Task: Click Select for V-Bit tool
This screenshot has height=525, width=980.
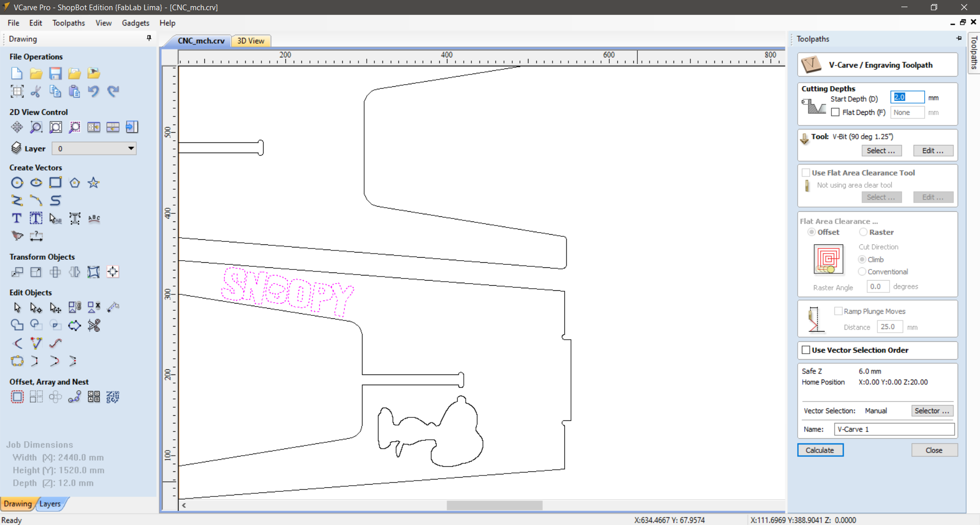Action: pos(881,151)
